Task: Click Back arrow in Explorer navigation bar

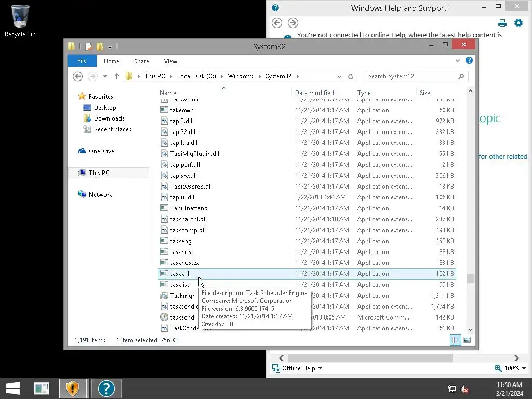Action: tap(78, 76)
